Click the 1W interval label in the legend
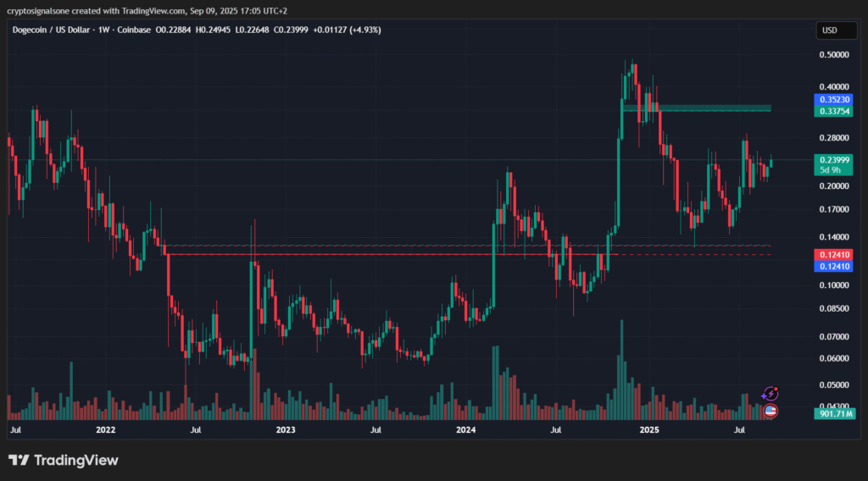The image size is (868, 481). (103, 30)
